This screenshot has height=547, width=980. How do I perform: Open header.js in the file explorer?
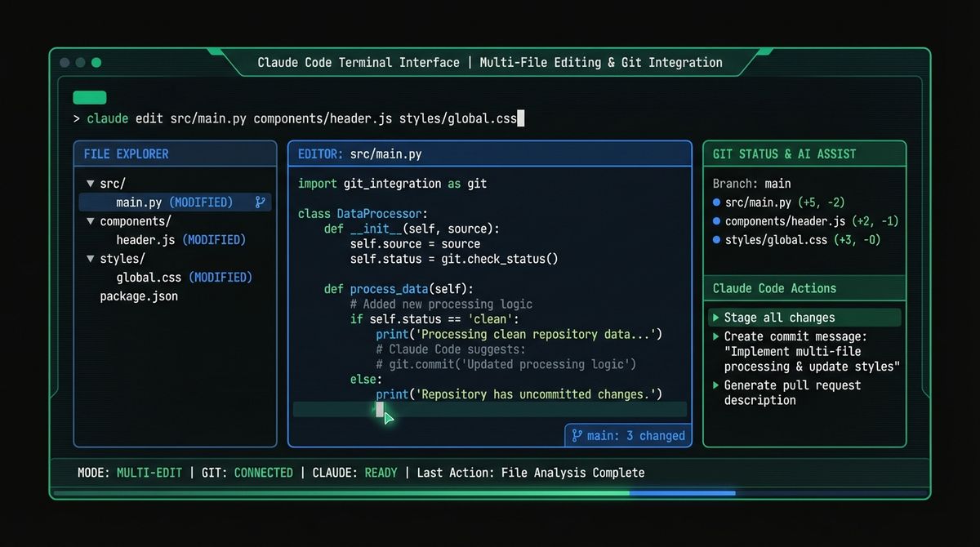(145, 240)
